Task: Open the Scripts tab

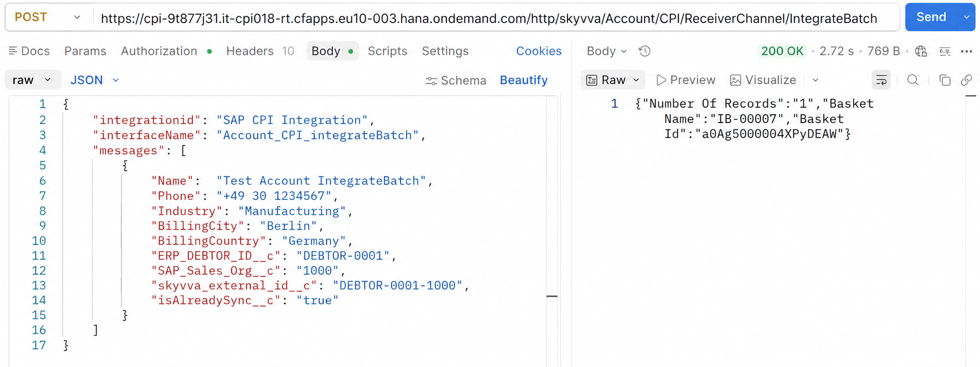Action: pos(387,51)
